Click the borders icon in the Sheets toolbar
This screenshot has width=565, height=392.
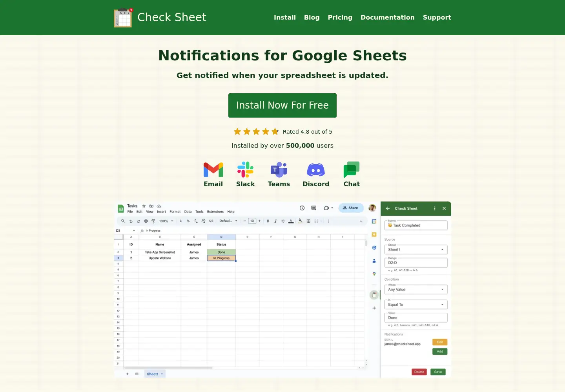coord(308,221)
